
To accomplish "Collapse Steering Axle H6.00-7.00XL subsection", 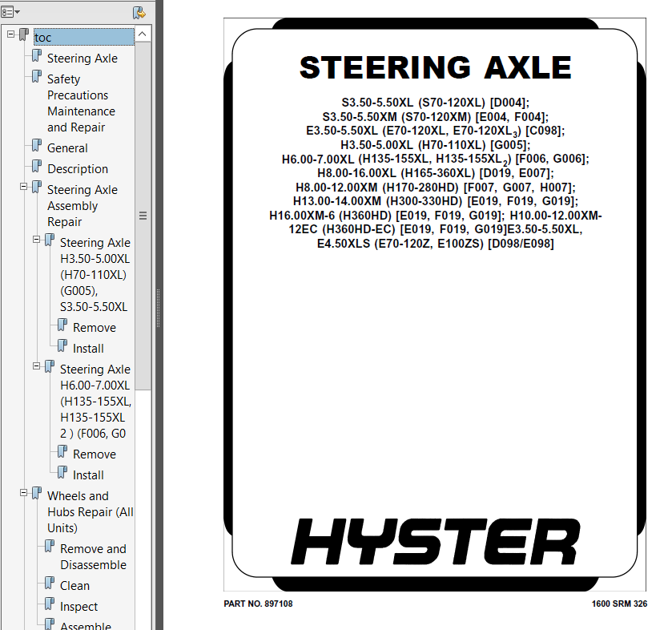I will click(36, 366).
